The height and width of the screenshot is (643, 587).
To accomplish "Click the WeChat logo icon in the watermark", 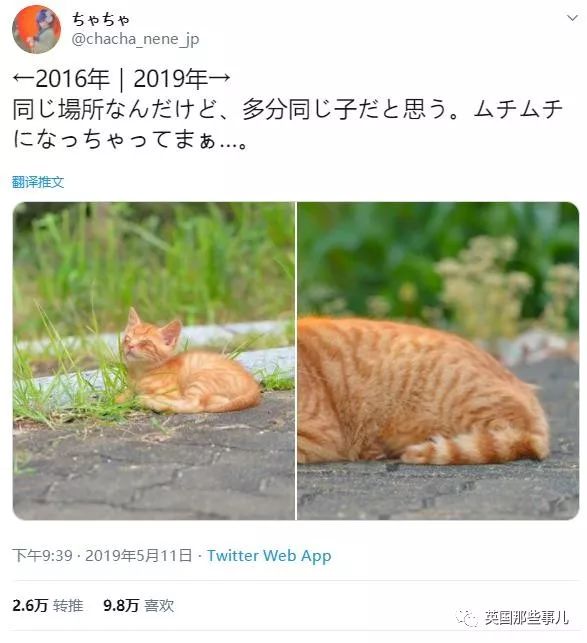I will point(468,618).
